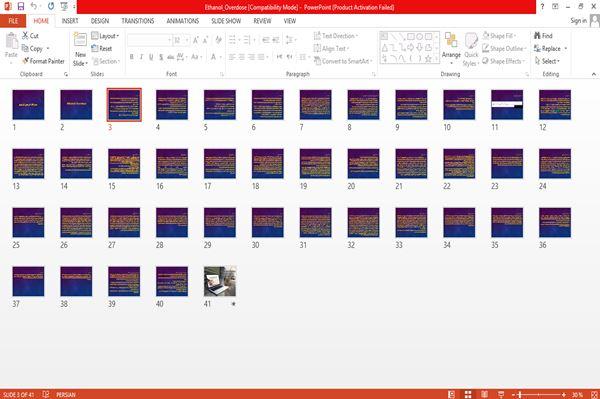Open the ANIMATIONS tab
600x399 pixels.
pos(183,21)
